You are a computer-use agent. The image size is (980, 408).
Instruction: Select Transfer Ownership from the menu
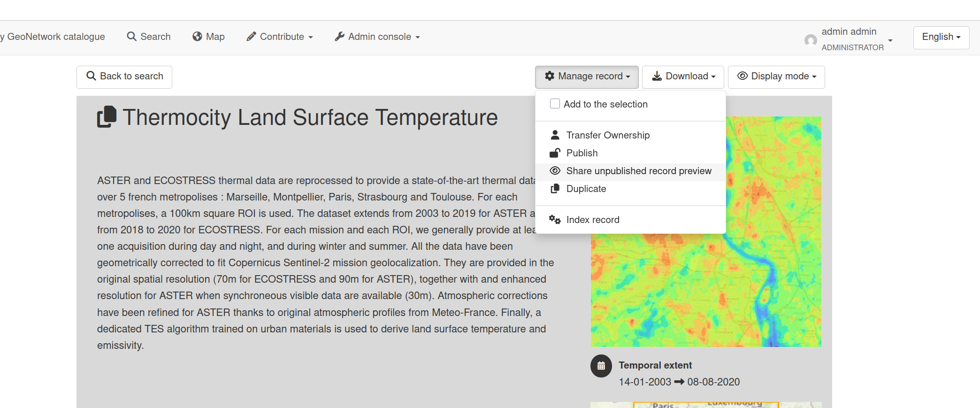click(x=607, y=135)
